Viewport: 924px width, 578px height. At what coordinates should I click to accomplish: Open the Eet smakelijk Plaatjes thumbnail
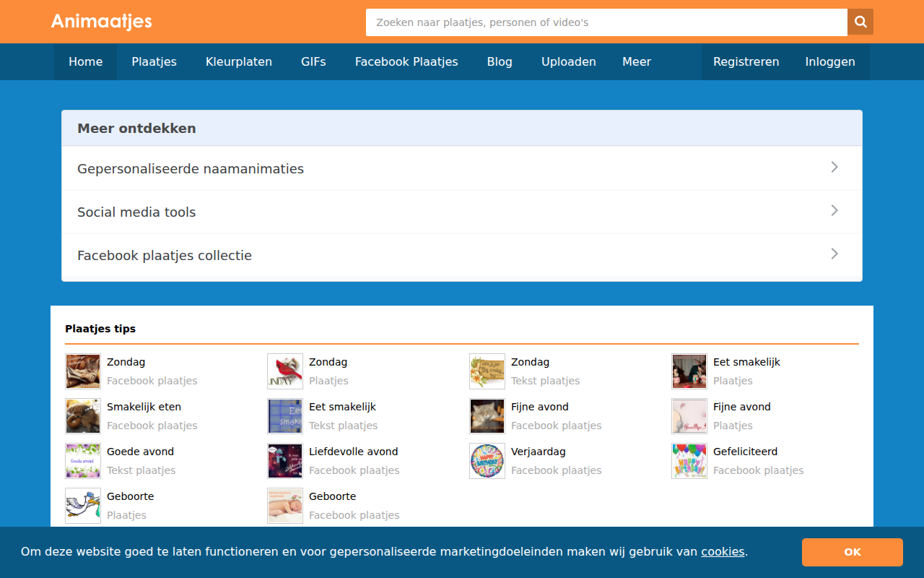[689, 371]
